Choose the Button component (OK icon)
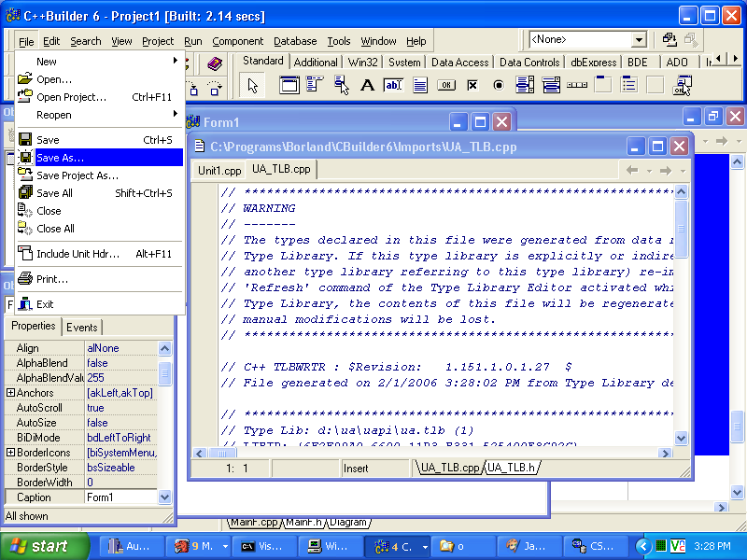The image size is (747, 560). tap(446, 85)
